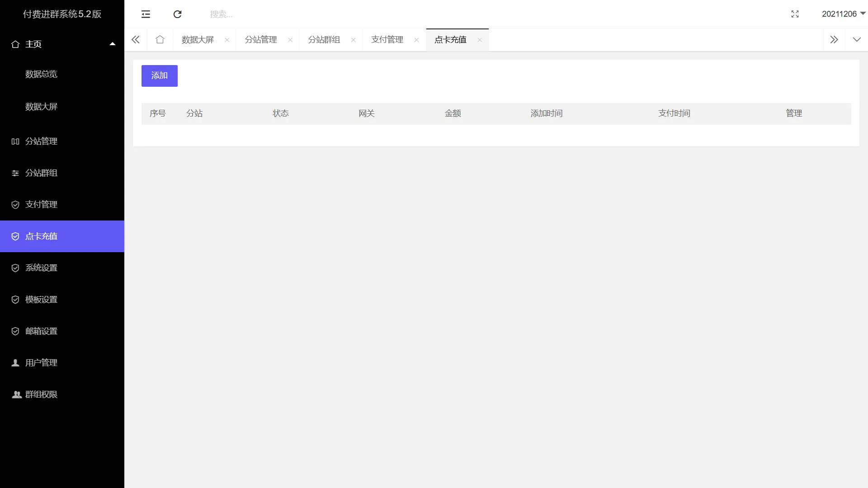Close the 点卡充值 tab
This screenshot has height=488, width=868.
pyautogui.click(x=480, y=40)
